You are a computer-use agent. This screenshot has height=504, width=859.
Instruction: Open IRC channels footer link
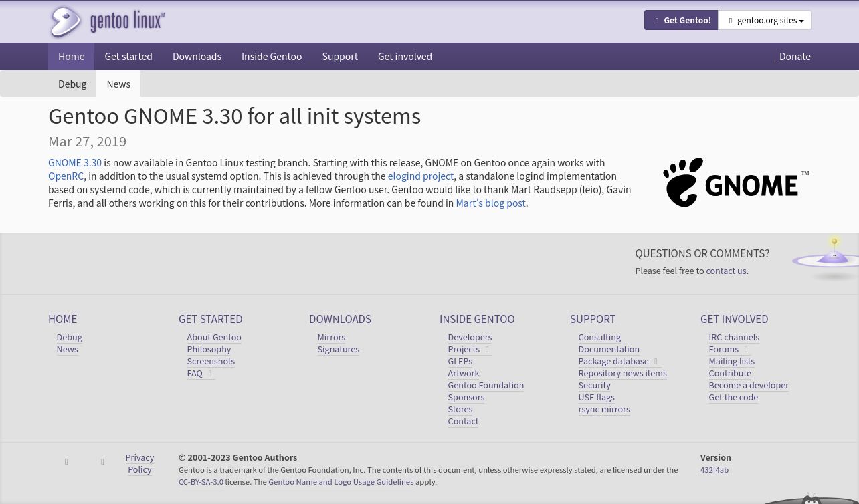(734, 337)
